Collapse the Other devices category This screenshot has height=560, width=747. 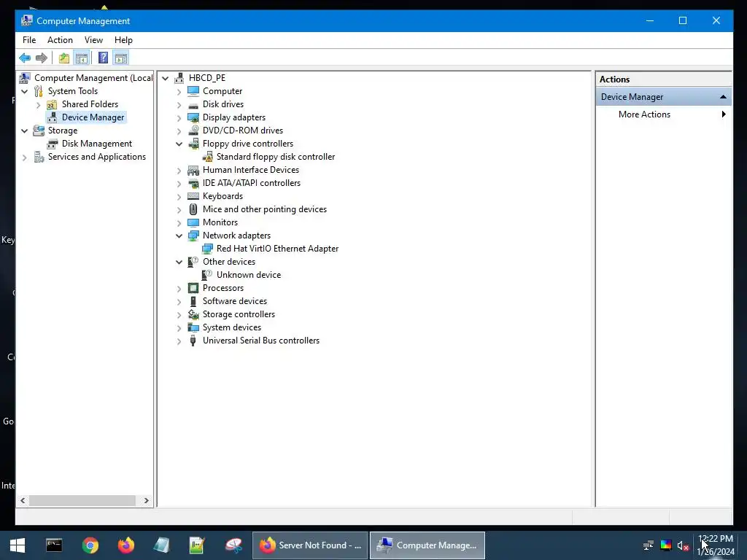click(x=179, y=262)
